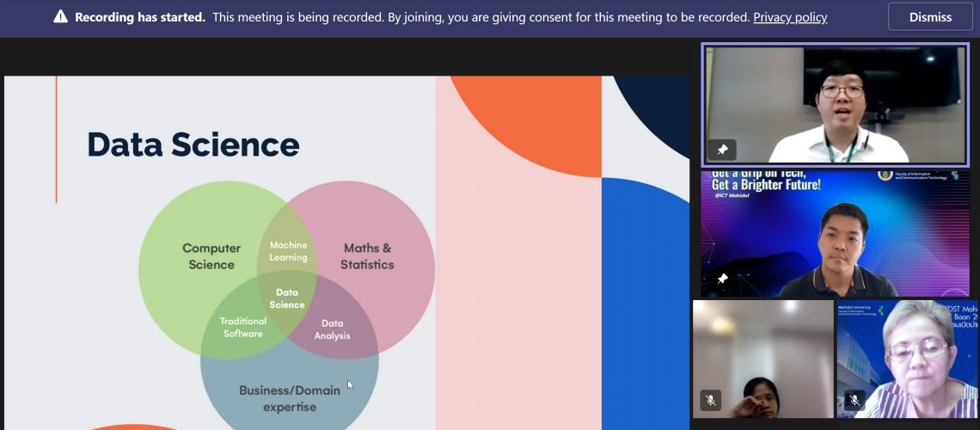Click the central Data Science intersection
Screen dimensions: 980x430
[x=287, y=298]
